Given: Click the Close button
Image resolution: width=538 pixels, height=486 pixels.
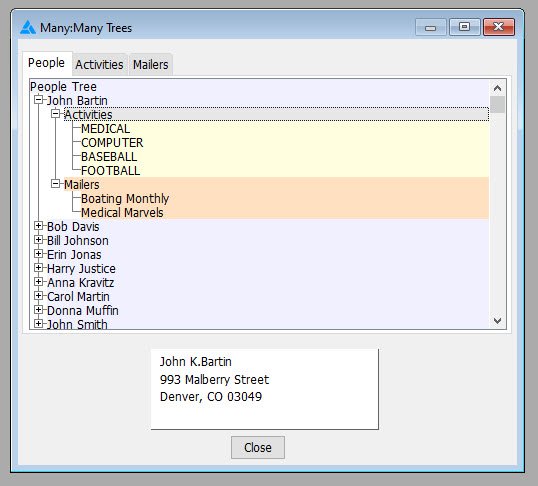Looking at the screenshot, I should 258,448.
